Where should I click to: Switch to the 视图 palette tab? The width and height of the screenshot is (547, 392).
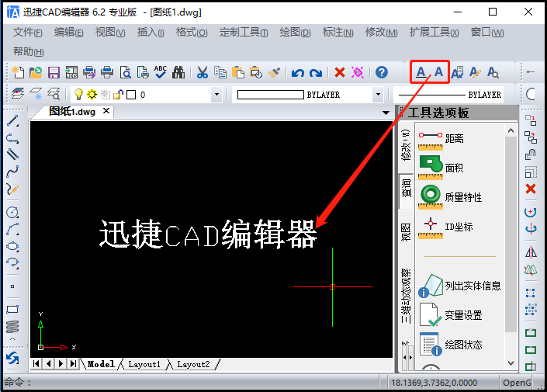pyautogui.click(x=406, y=232)
